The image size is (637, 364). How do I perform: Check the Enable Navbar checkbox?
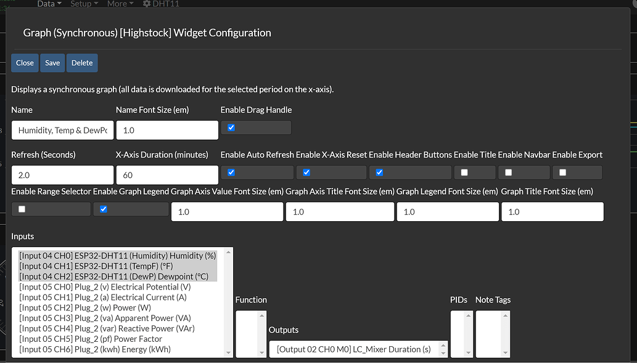point(509,172)
